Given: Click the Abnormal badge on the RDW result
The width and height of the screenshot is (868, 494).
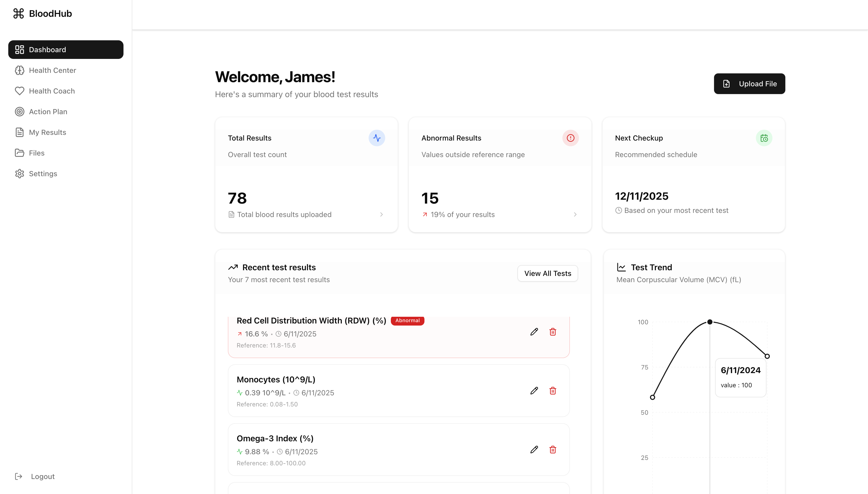Looking at the screenshot, I should (x=407, y=321).
